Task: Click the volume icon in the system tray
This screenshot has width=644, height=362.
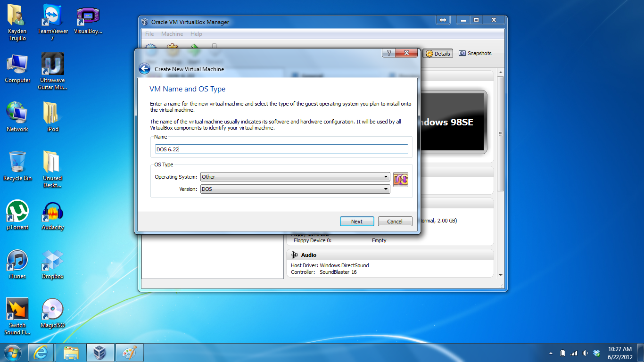Action: click(x=585, y=352)
